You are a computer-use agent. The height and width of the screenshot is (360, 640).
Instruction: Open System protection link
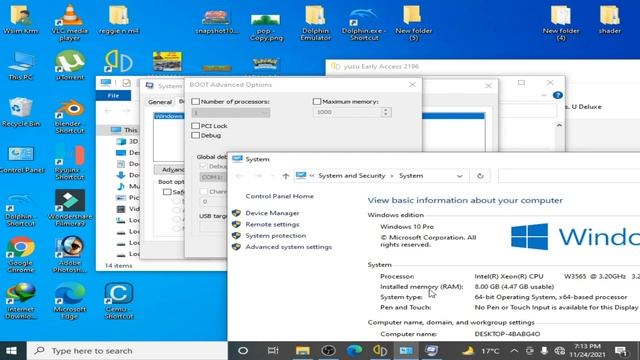[276, 236]
